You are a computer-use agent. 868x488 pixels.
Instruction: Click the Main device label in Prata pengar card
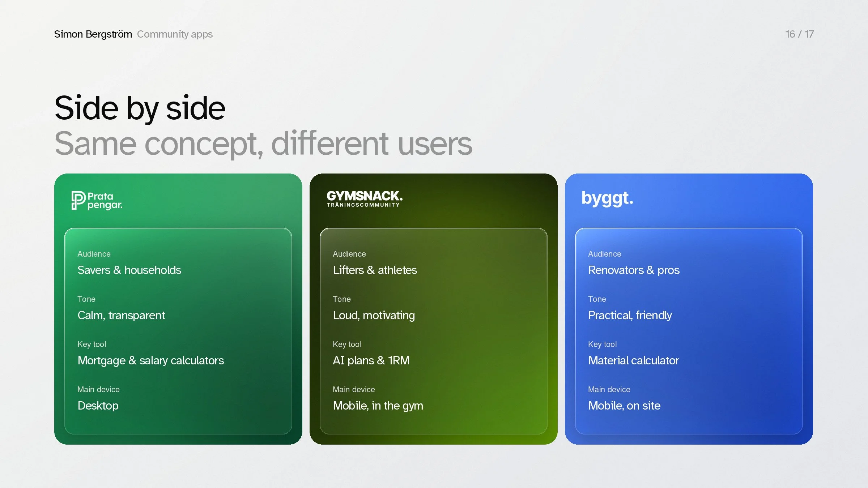(98, 390)
